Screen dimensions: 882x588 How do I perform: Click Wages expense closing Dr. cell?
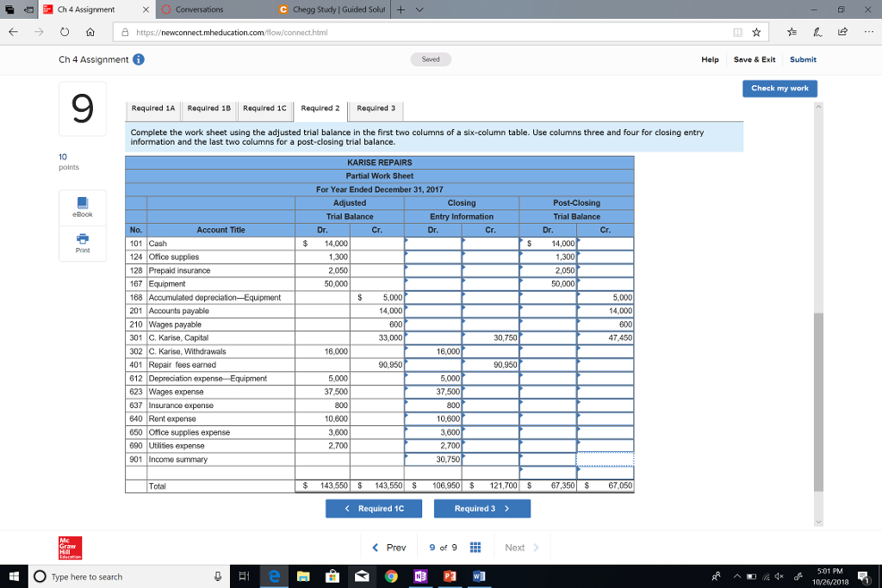433,392
